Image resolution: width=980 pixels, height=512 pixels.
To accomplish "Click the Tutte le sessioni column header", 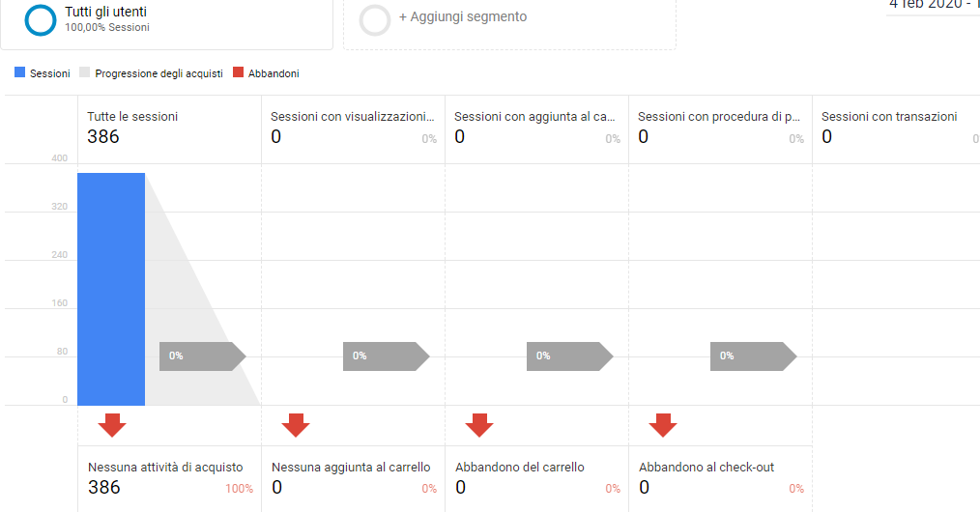I will click(x=132, y=117).
